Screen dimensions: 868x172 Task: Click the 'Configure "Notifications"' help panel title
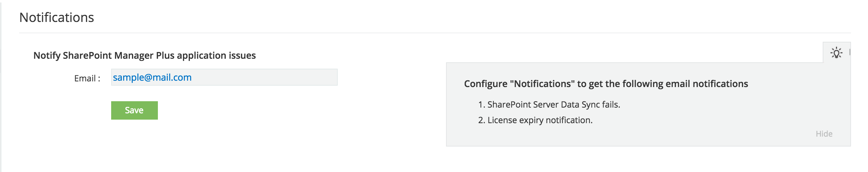tap(606, 84)
